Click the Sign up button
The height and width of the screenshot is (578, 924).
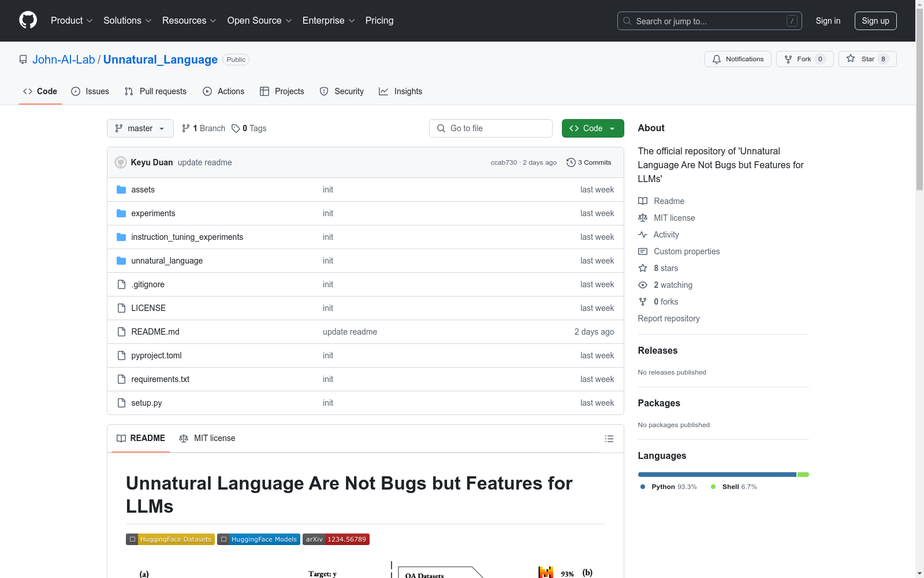[x=875, y=21]
